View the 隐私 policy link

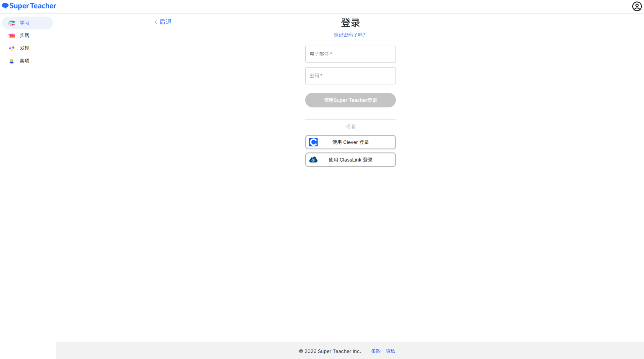coord(390,351)
